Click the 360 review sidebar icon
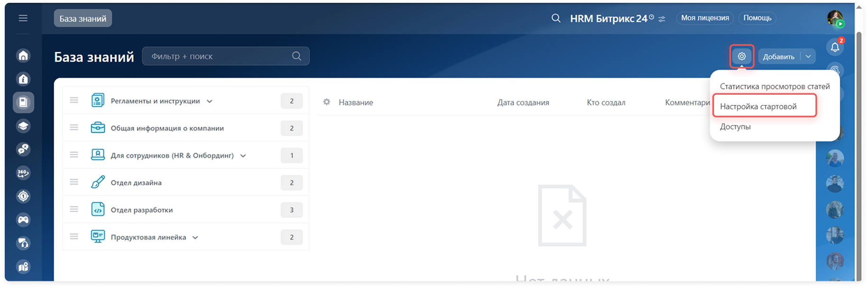Screen dimensions: 868x288 pos(23,173)
